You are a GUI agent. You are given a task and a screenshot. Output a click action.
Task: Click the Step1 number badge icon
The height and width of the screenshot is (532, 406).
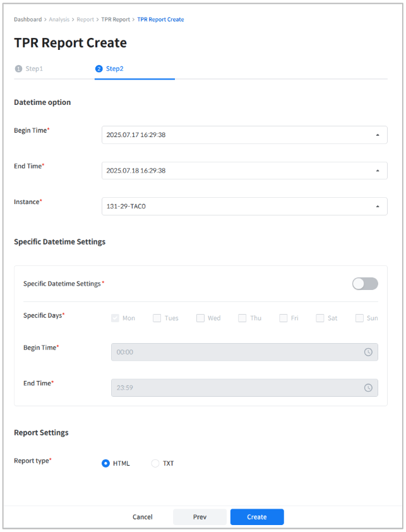coord(18,69)
